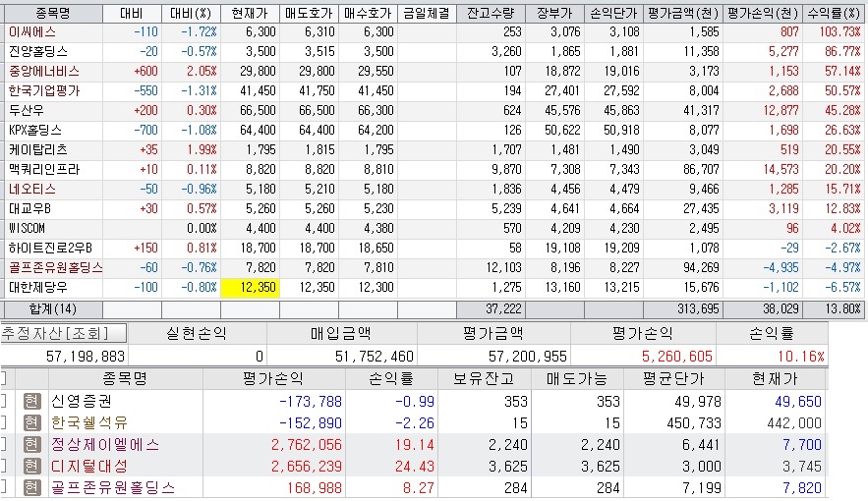
Task: Click the 51,752,460 purchase amount value
Action: coord(375,357)
